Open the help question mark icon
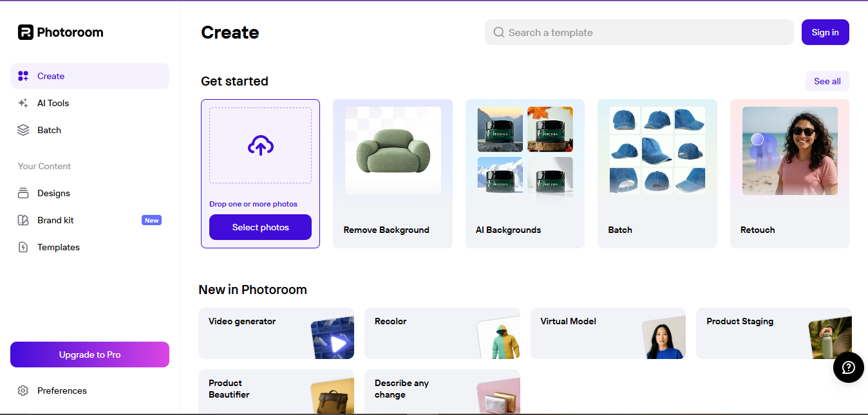Screen dimensions: 868x415 click(x=848, y=367)
